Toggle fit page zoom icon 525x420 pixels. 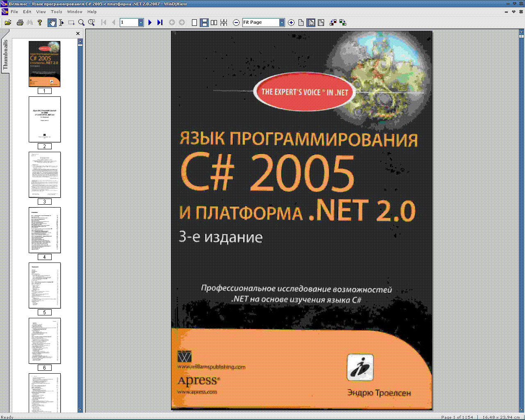311,23
